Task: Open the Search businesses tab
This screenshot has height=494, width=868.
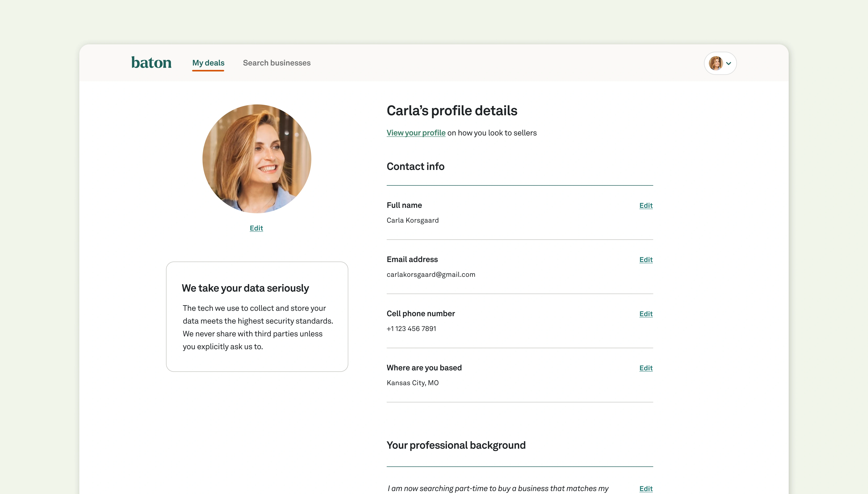Action: pyautogui.click(x=277, y=63)
